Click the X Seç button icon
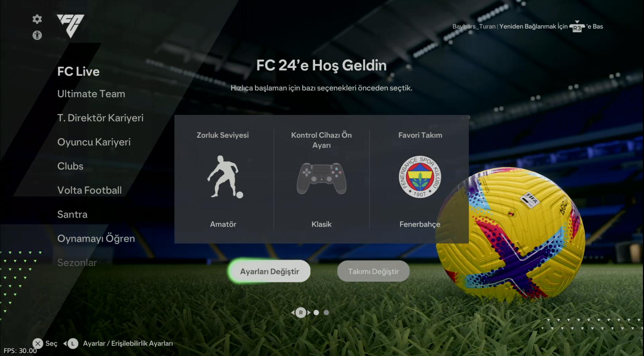Screen dimensions: 644x356 (x=38, y=343)
